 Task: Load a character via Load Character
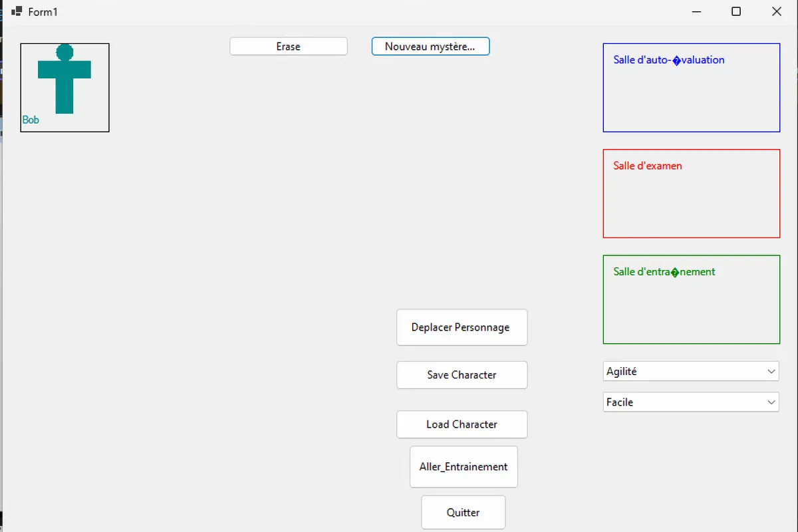click(x=462, y=424)
